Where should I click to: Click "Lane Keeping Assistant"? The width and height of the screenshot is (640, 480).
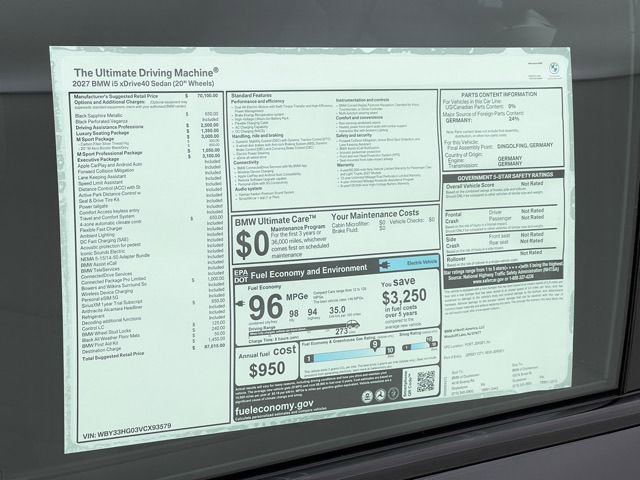[x=102, y=177]
